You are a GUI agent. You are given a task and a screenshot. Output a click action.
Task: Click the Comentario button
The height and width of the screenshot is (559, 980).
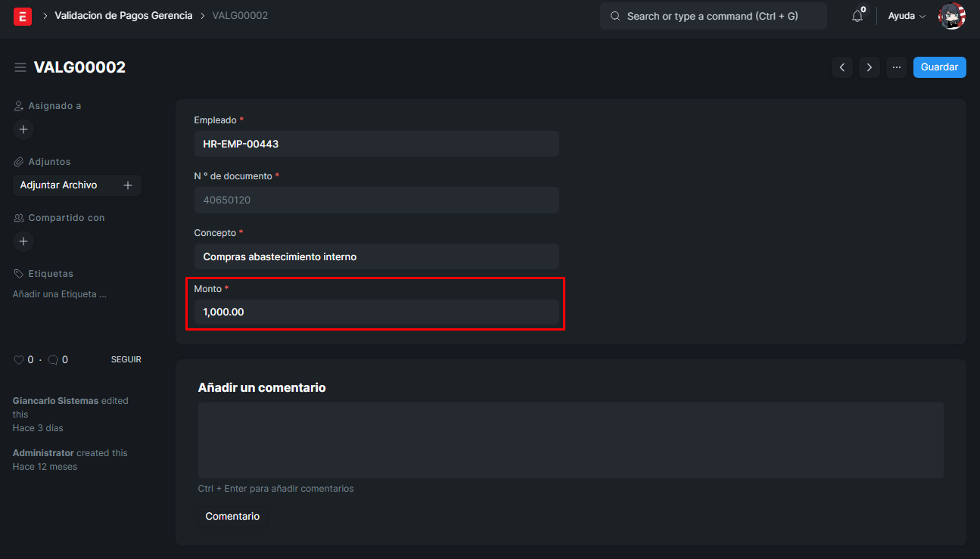[232, 517]
